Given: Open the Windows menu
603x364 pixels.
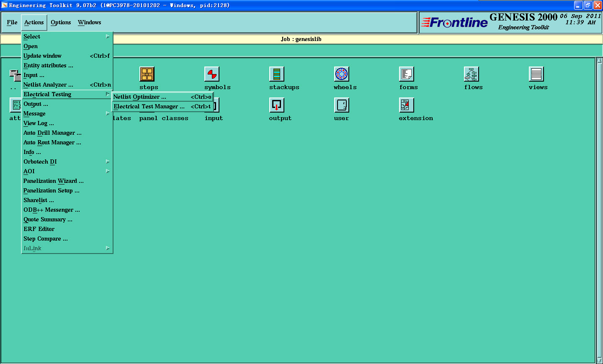Looking at the screenshot, I should pyautogui.click(x=89, y=22).
